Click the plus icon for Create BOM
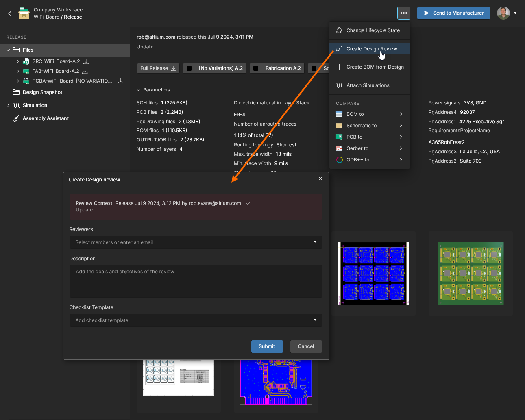 [x=339, y=67]
